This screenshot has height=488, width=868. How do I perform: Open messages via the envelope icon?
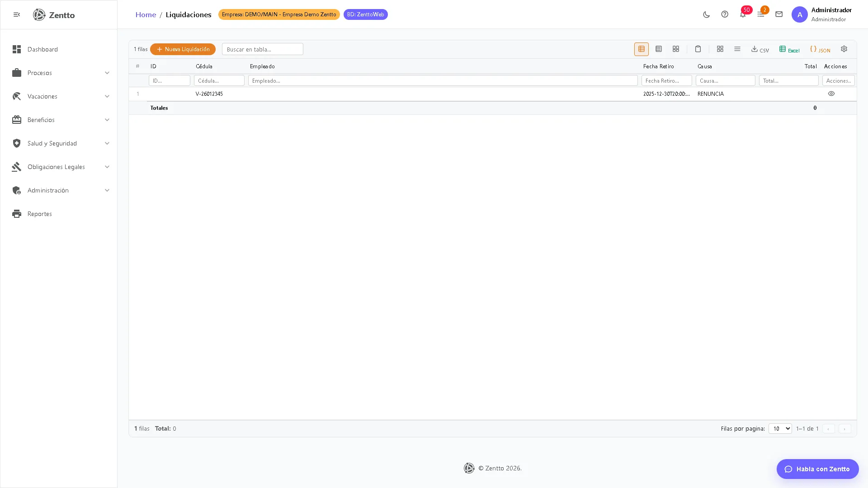coord(779,14)
